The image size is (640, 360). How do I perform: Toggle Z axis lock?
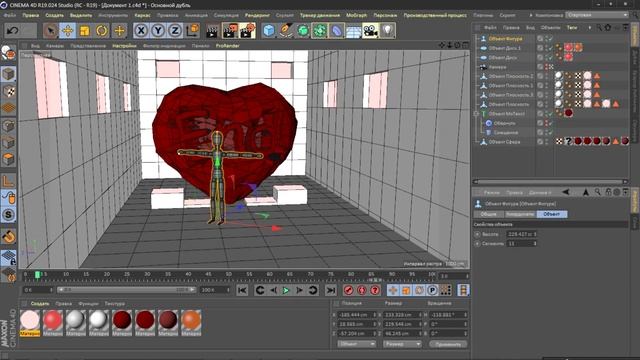tap(175, 31)
